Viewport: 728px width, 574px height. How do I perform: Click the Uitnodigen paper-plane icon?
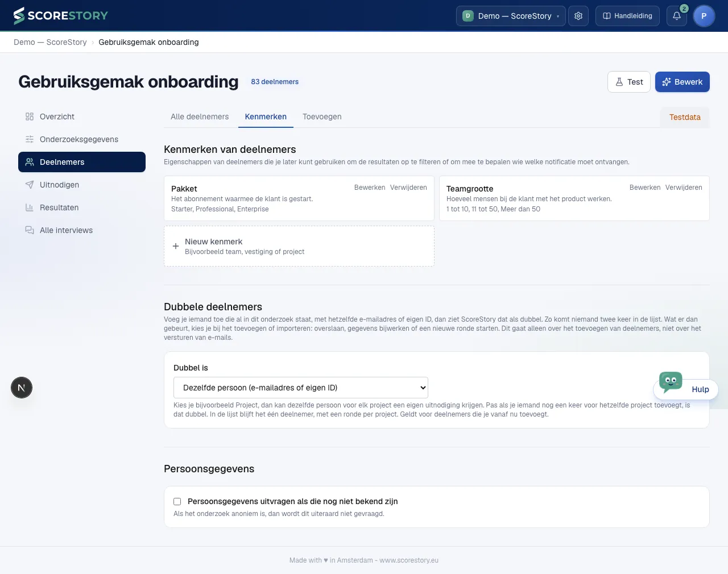tap(30, 185)
